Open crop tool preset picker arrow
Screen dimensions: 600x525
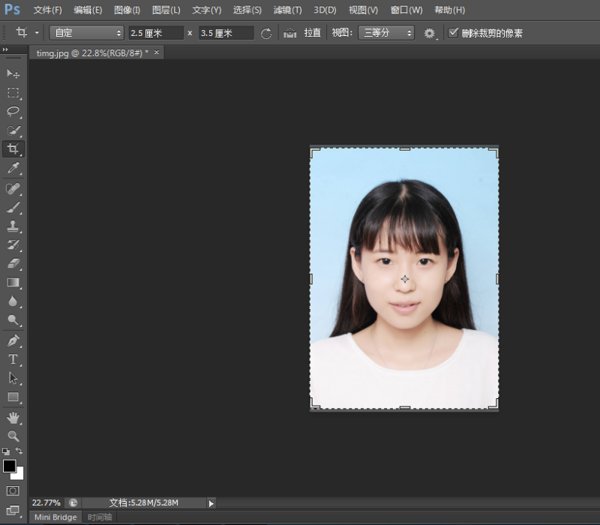pos(37,33)
